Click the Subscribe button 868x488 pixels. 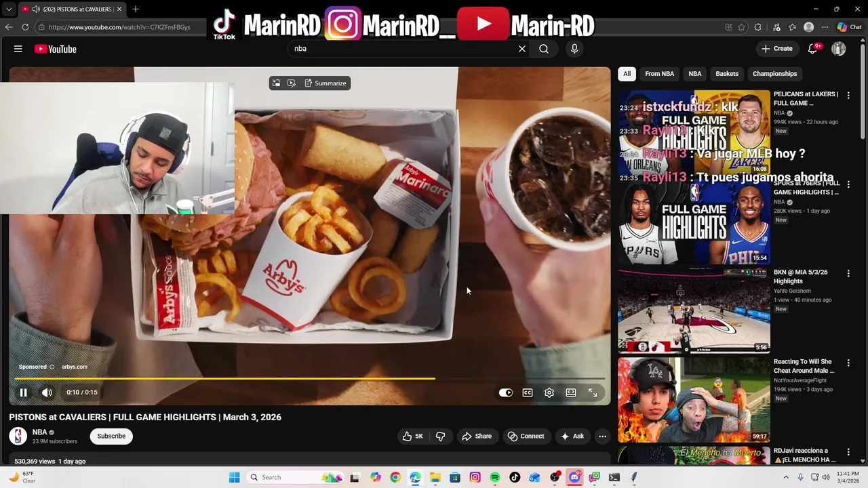click(x=111, y=436)
